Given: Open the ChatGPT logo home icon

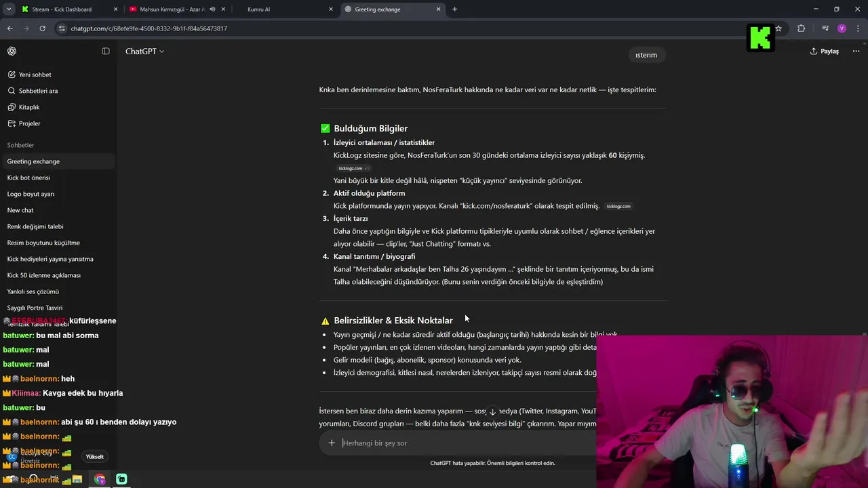Looking at the screenshot, I should [12, 52].
